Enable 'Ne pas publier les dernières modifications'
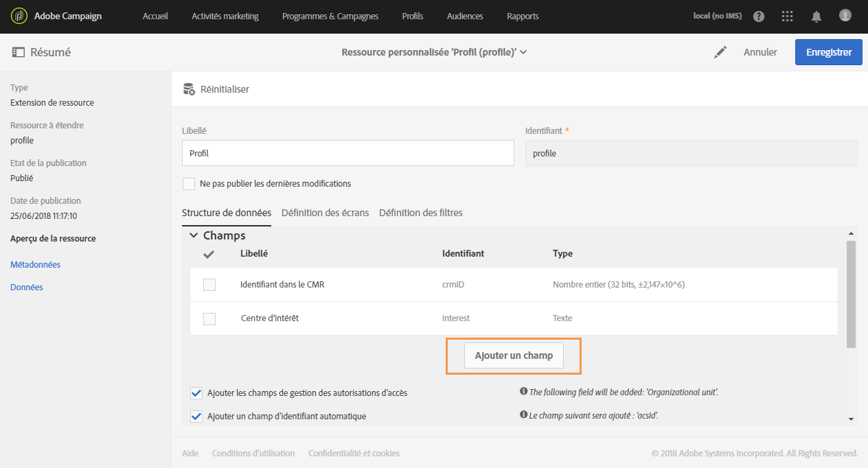This screenshot has width=868, height=468. (x=189, y=184)
